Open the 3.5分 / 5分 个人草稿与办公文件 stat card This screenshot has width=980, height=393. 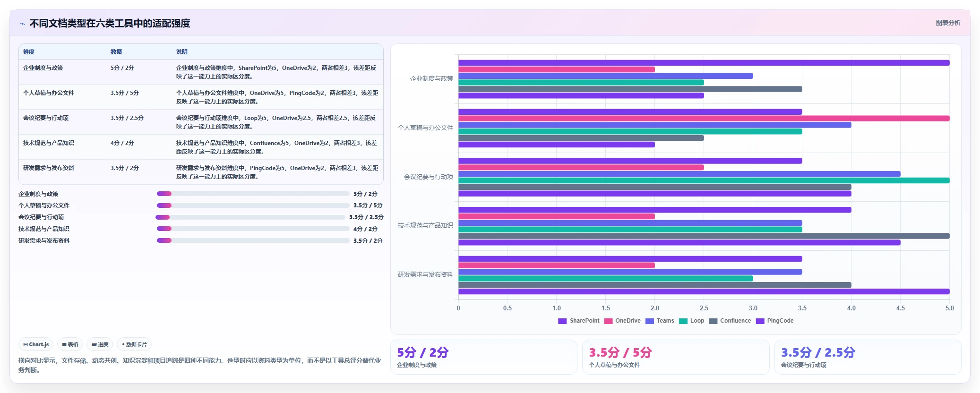click(x=676, y=357)
